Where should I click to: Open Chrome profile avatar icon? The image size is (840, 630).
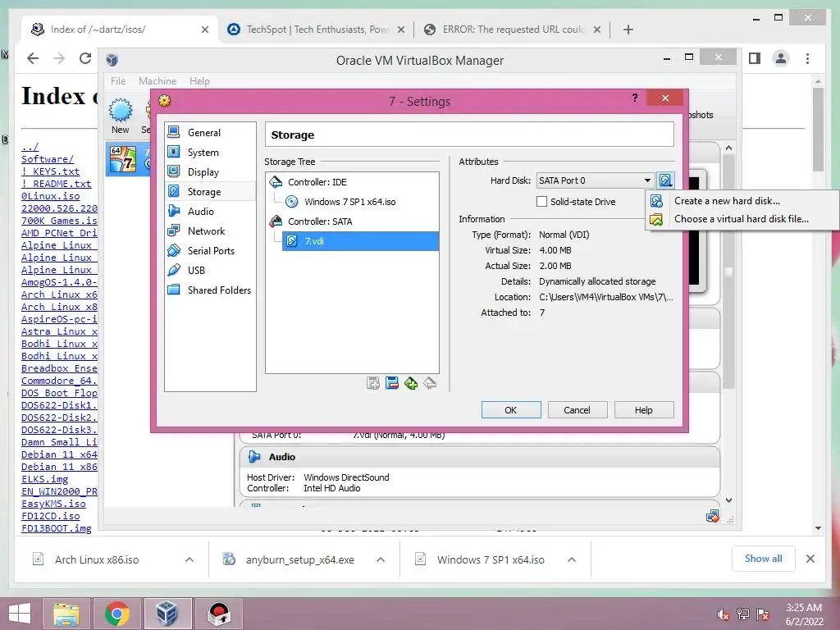tap(781, 58)
